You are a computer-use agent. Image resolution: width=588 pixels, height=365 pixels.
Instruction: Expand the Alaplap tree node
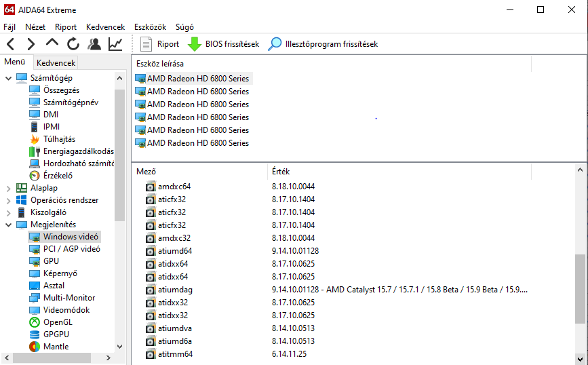click(x=8, y=189)
